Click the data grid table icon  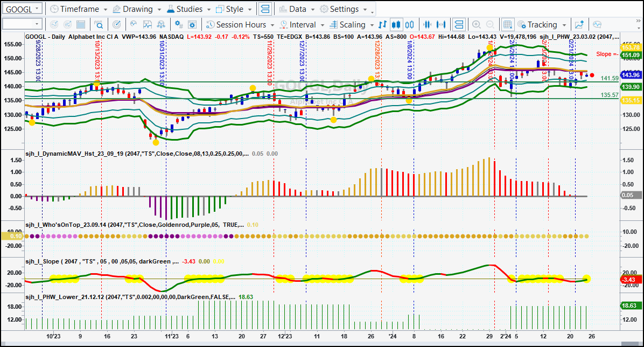click(x=81, y=25)
